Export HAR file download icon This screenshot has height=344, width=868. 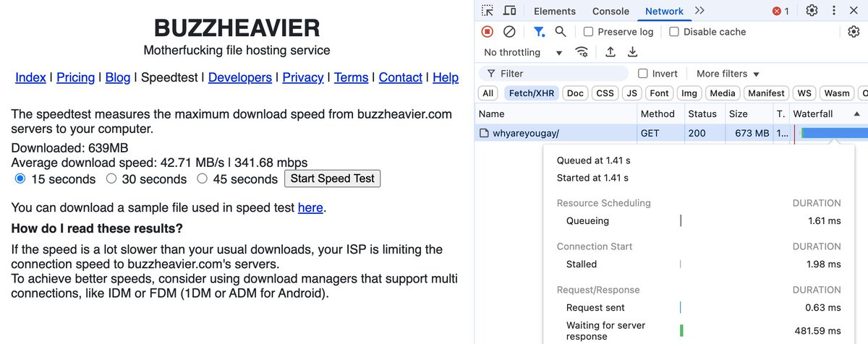pyautogui.click(x=632, y=52)
